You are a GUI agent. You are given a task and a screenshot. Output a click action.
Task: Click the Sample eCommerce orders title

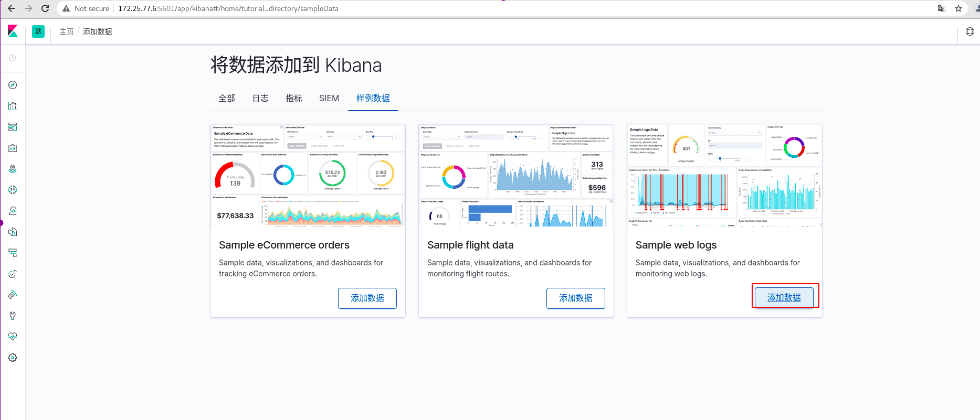tap(284, 245)
